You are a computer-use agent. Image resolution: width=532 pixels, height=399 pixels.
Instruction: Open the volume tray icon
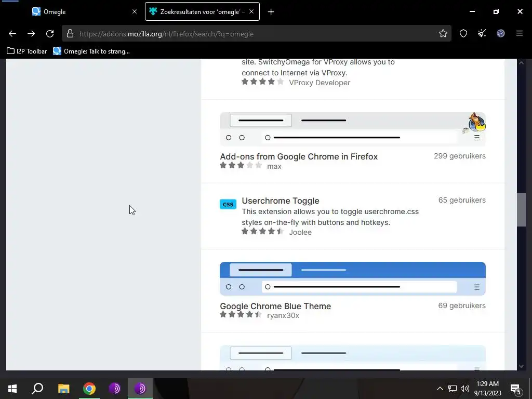point(465,389)
